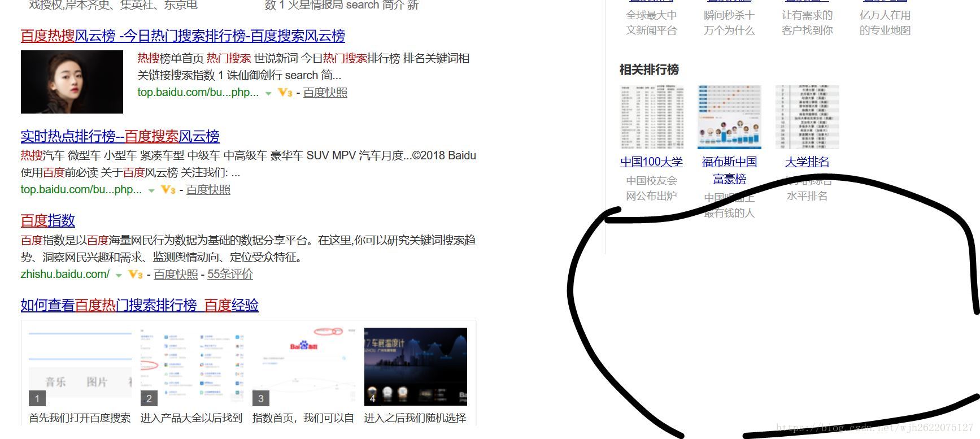This screenshot has height=439, width=980.
Task: Open 百度热搜风云榜 今日热门搜索排行榜 result title
Action: (x=182, y=36)
